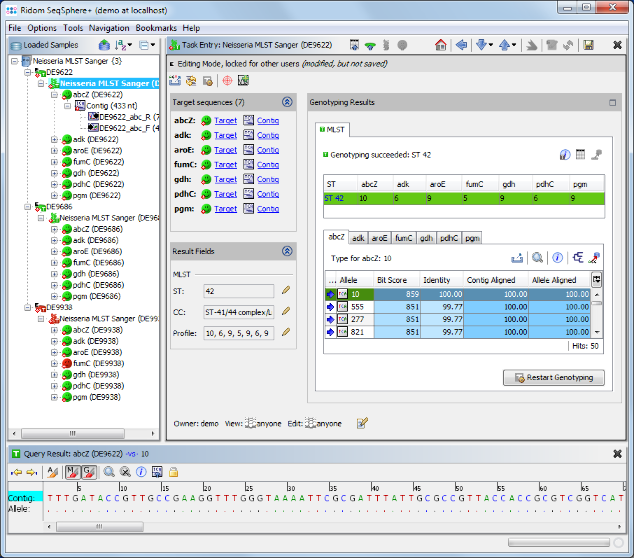Collapse the Result Fields panel
Image resolution: width=634 pixels, height=558 pixels.
click(287, 252)
